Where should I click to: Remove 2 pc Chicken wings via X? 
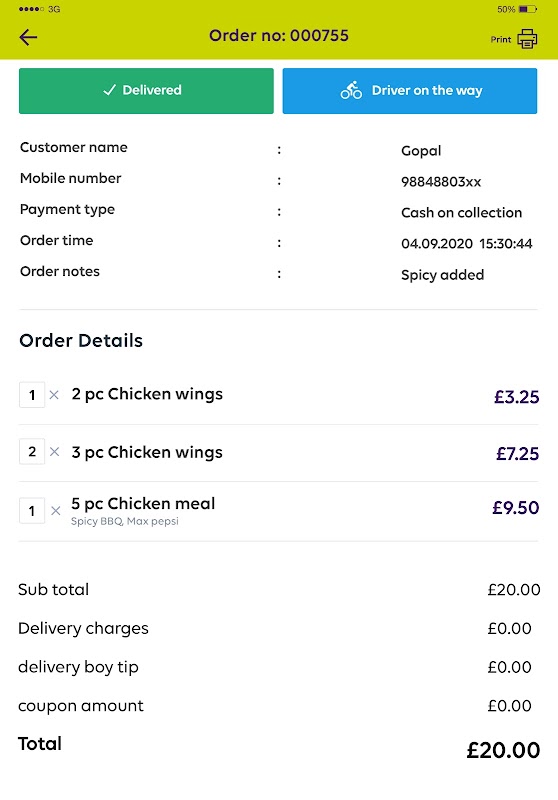(54, 394)
